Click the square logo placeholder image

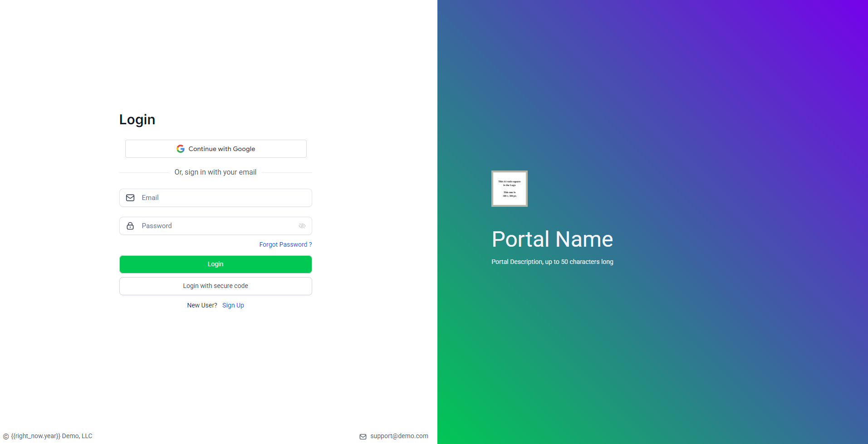coord(509,188)
